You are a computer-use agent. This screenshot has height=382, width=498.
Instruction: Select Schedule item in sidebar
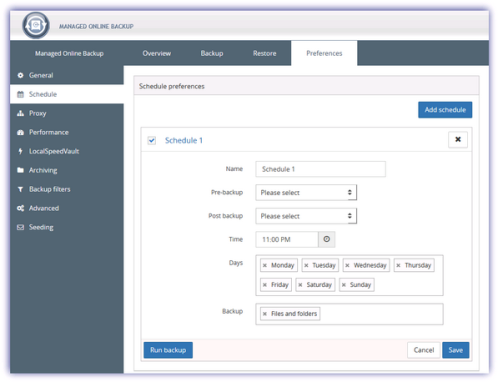pos(67,94)
